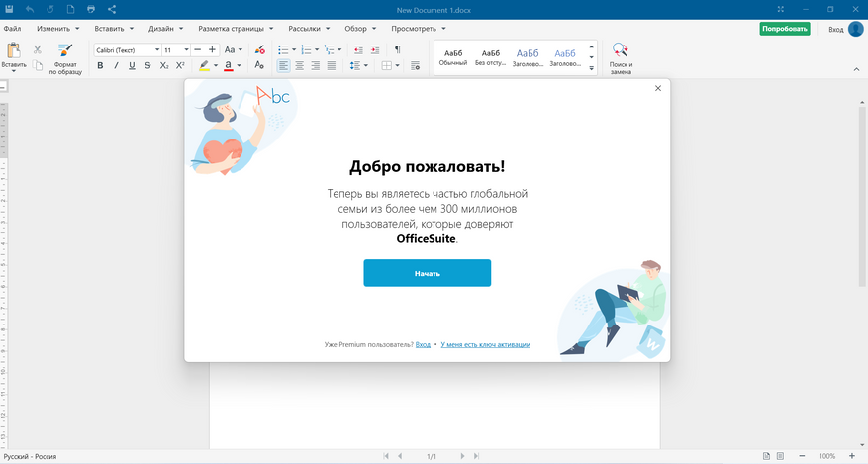The image size is (868, 464).
Task: Show paragraph marks pilcrow icon
Action: coord(398,49)
